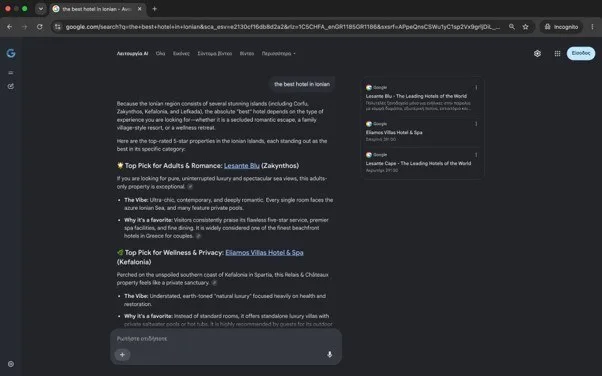Focus the browser address bar URL
The image size is (602, 376).
(x=282, y=27)
